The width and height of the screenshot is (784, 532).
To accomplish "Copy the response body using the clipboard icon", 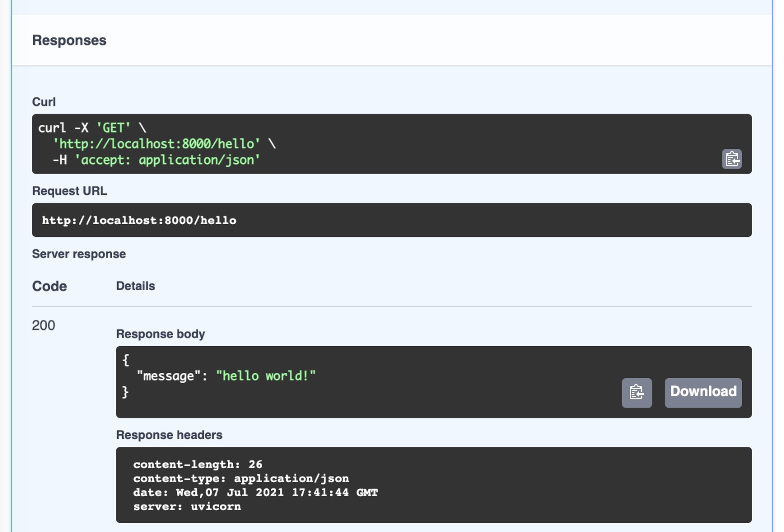I will 638,392.
